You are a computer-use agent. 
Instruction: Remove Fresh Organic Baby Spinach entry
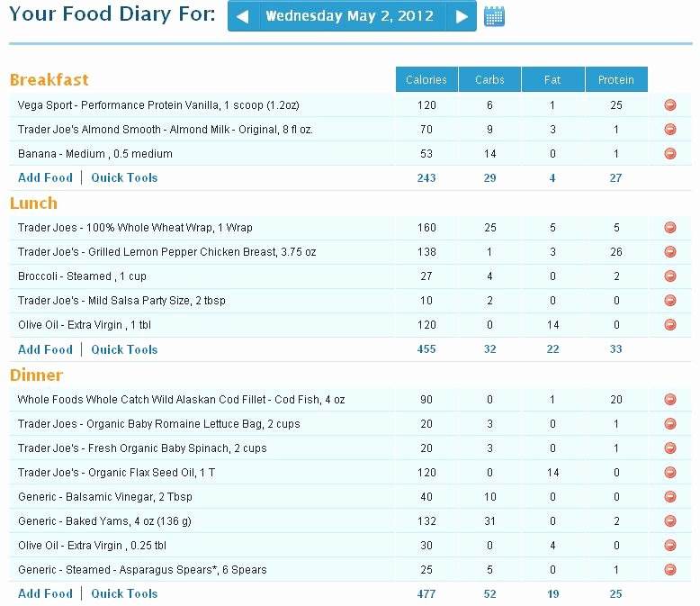670,448
